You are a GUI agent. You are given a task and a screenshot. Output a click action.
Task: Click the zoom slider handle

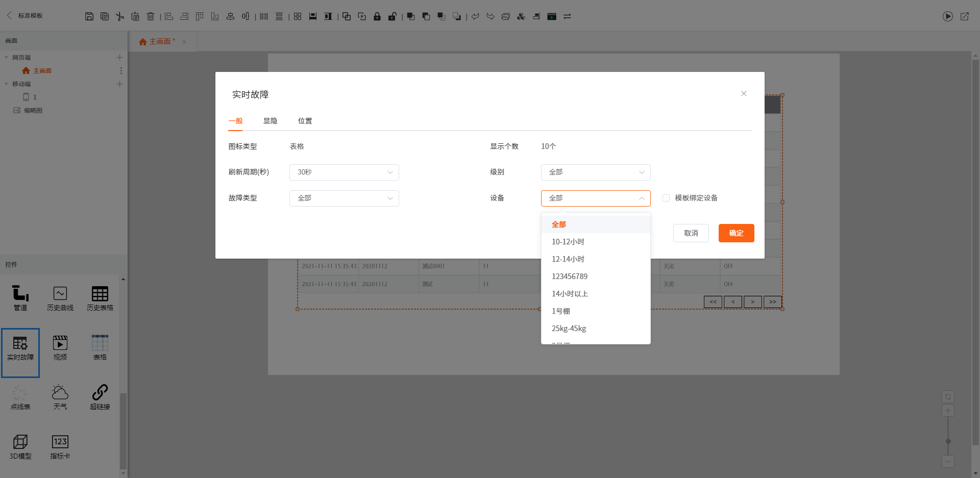point(948,441)
